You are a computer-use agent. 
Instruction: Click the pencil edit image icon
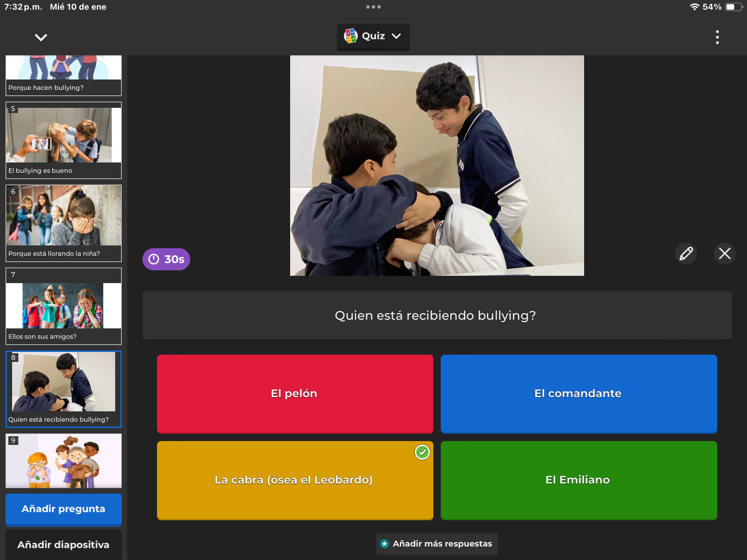[686, 253]
